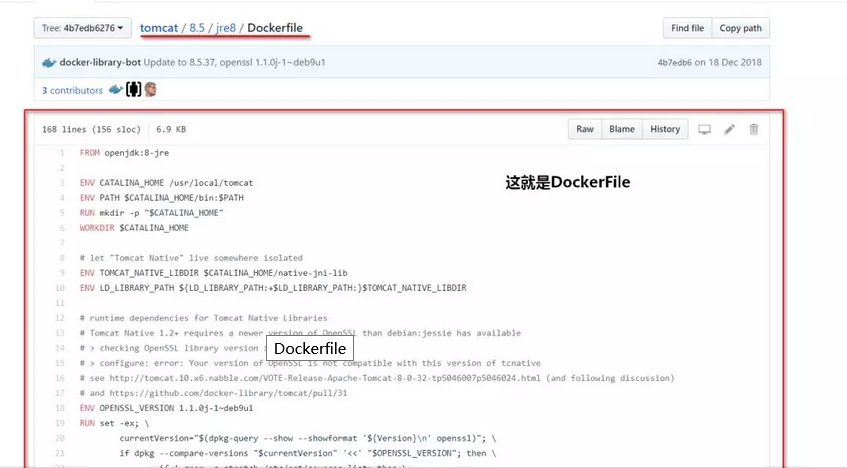This screenshot has height=468, width=847.
Task: Click the ENV OPENSSL_VERSION line
Action: point(166,408)
